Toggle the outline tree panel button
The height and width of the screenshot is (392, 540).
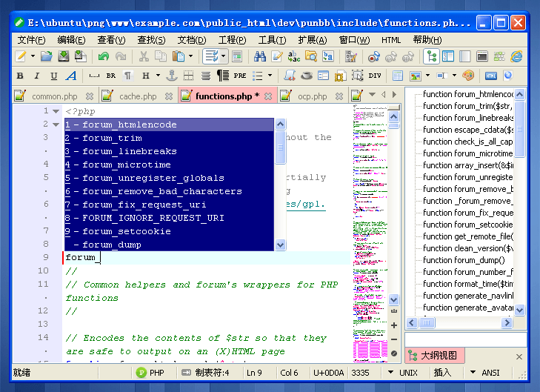(431, 56)
